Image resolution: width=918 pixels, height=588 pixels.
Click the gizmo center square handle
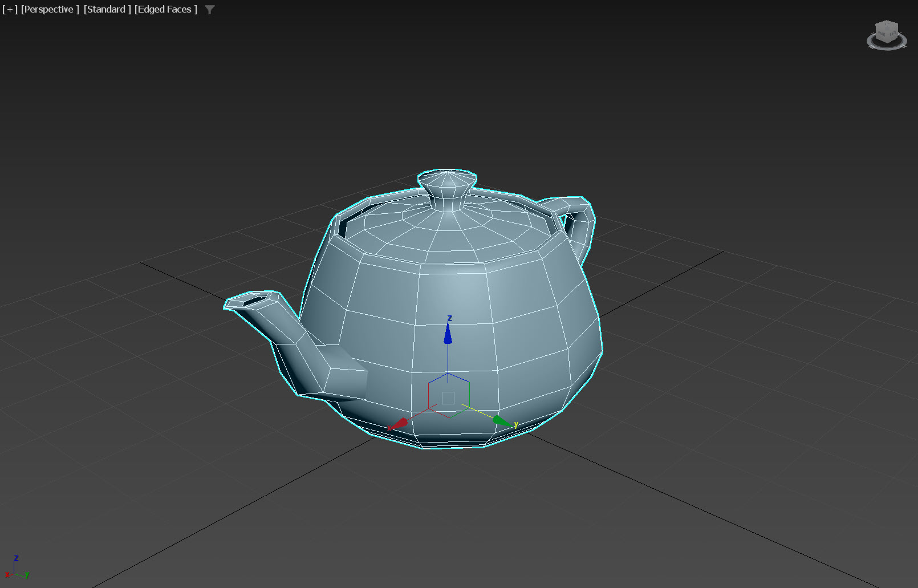click(x=448, y=398)
